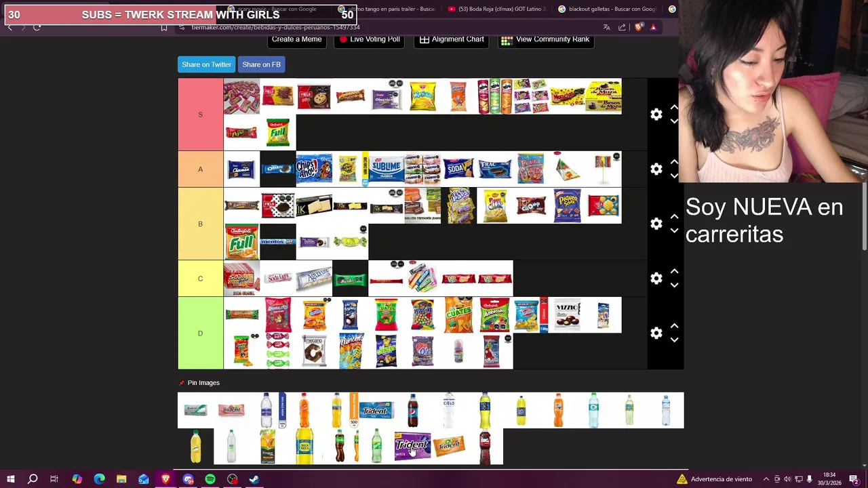Pick the orange Trident gum image
Screen dimensions: 868x488
(449, 446)
